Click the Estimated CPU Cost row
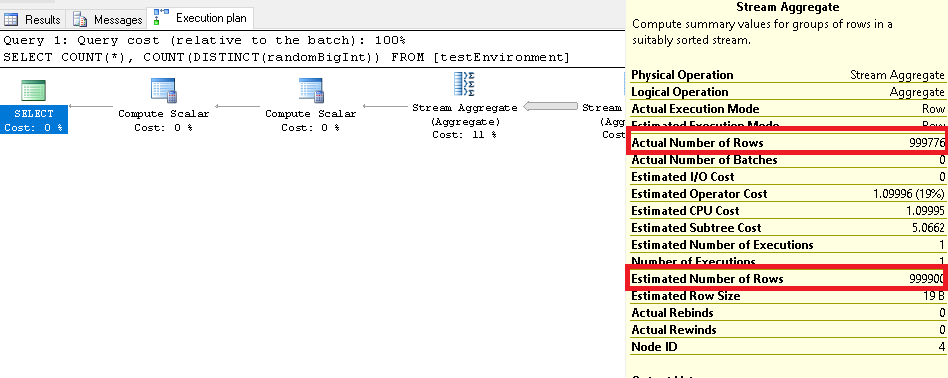Image resolution: width=948 pixels, height=378 pixels. coord(788,210)
